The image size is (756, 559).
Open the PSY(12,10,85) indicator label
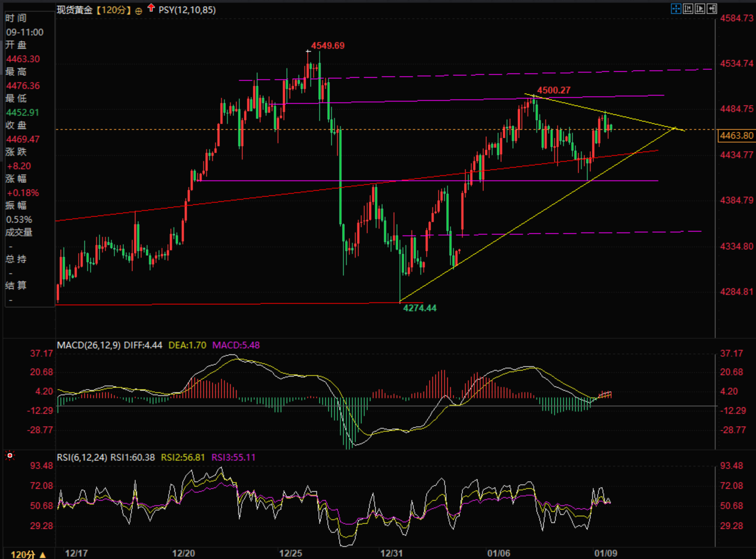[187, 10]
